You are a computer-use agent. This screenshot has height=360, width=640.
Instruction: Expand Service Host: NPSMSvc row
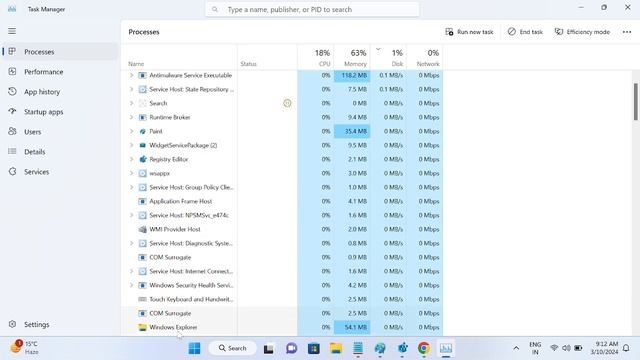pyautogui.click(x=131, y=215)
